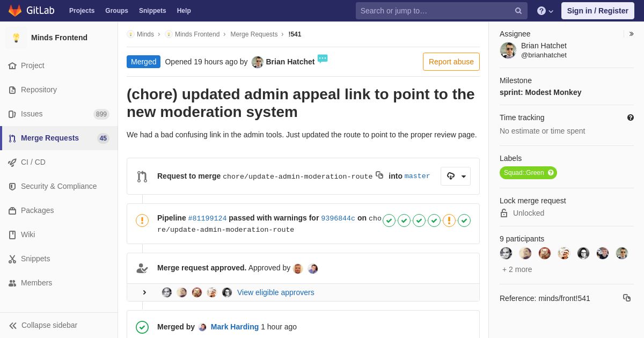Click the approval user-check icon
The height and width of the screenshot is (338, 644).
pyautogui.click(x=142, y=268)
